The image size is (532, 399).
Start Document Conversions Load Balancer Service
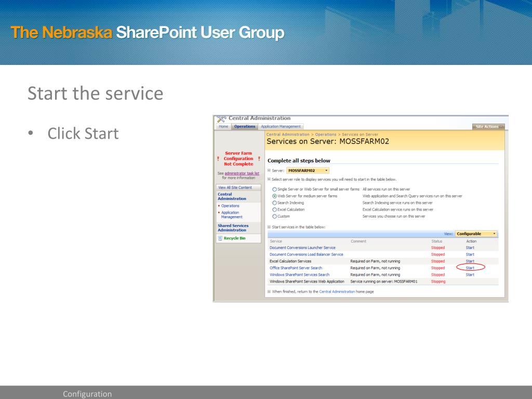pyautogui.click(x=470, y=255)
